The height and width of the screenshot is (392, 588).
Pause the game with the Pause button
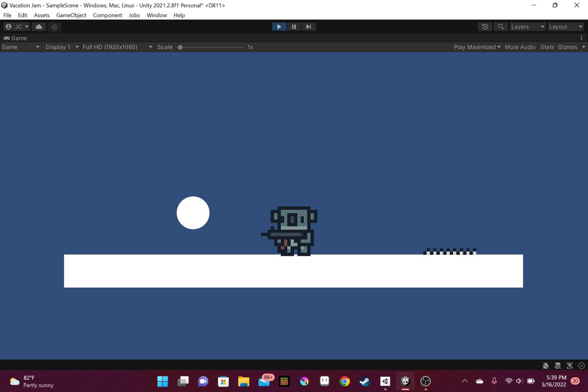[x=294, y=26]
